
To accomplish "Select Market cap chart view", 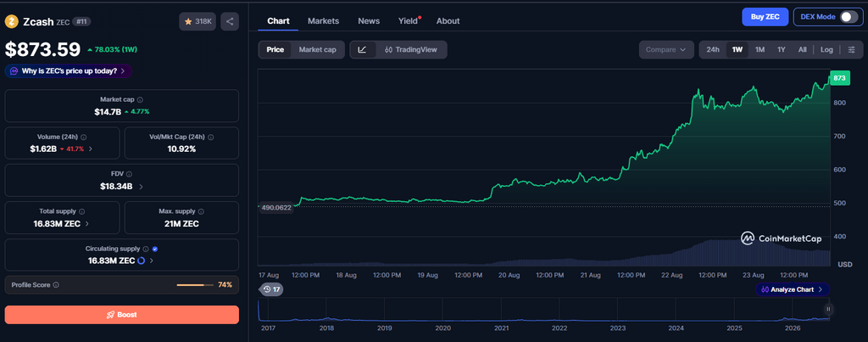I will point(317,49).
